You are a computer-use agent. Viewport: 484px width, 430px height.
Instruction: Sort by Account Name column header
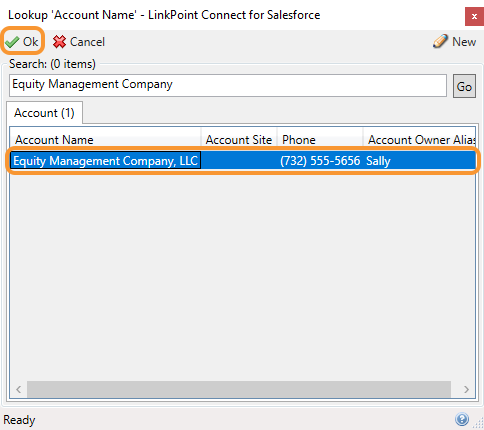105,140
